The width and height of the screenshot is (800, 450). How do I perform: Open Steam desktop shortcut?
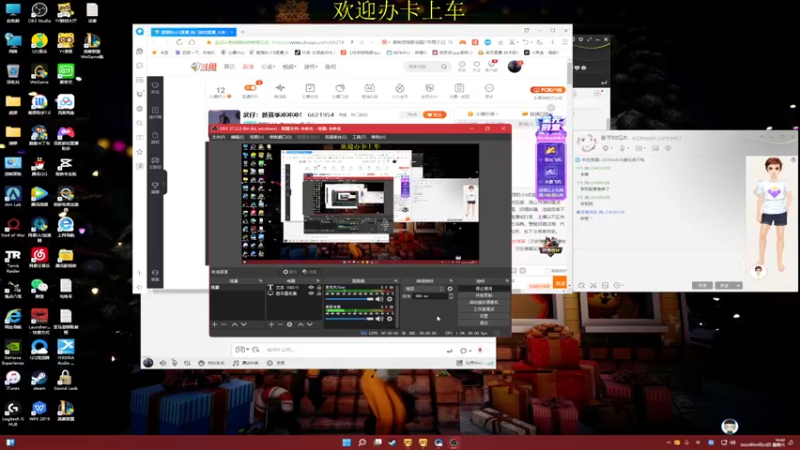[39, 381]
